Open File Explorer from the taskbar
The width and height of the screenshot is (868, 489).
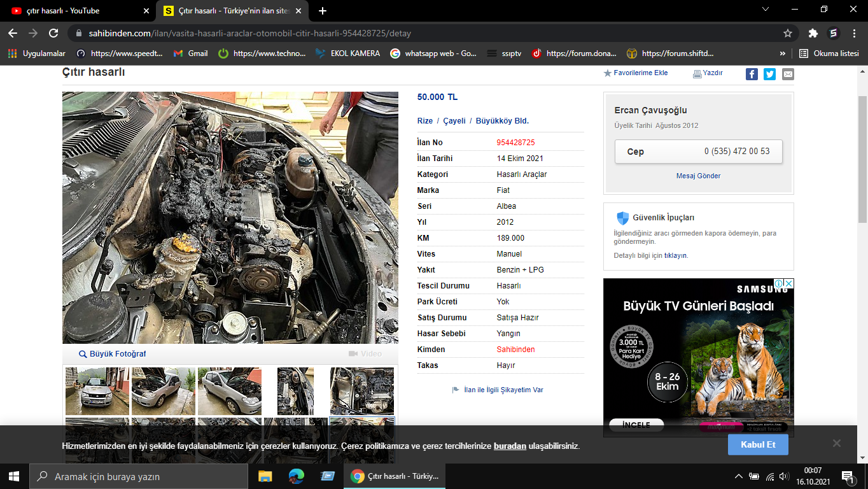(x=265, y=476)
